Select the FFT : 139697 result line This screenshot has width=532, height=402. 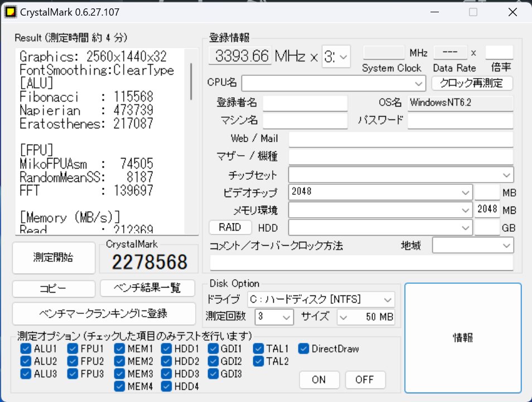(x=86, y=190)
